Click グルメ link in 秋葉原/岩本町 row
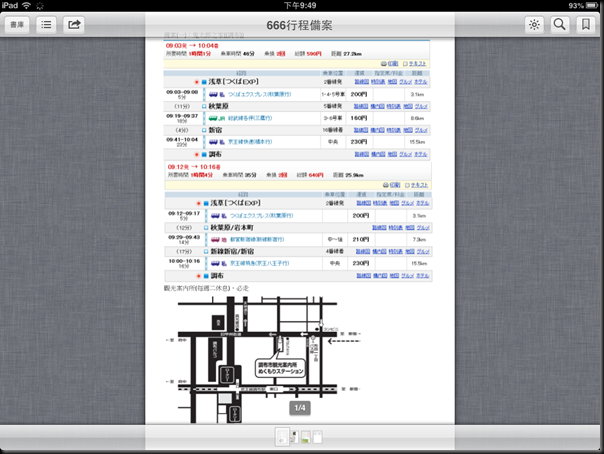The height and width of the screenshot is (454, 604). (x=423, y=228)
